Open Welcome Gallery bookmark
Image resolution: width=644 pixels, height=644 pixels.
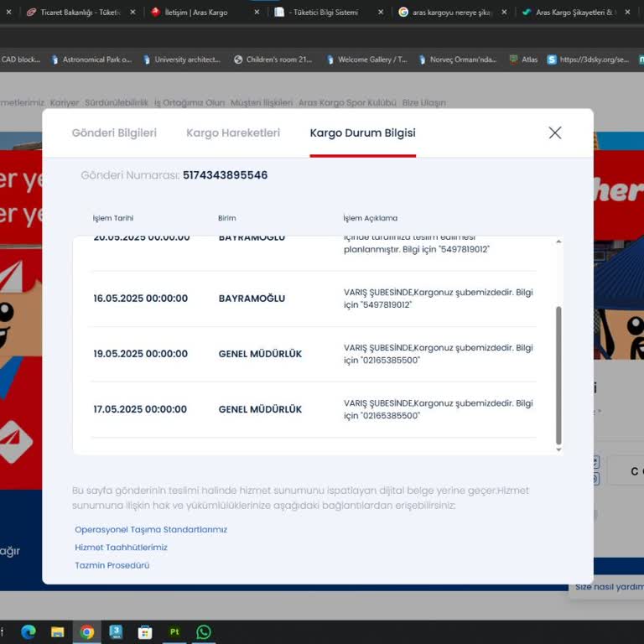click(x=366, y=60)
